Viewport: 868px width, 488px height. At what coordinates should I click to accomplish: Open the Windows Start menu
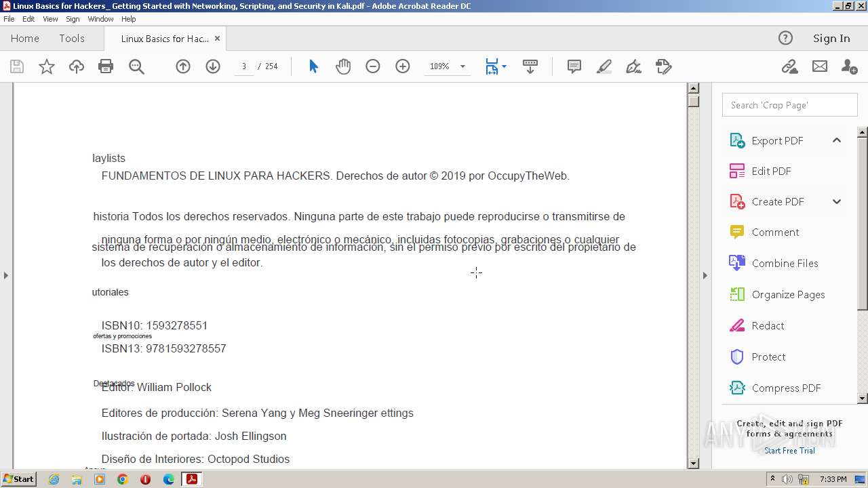pyautogui.click(x=18, y=479)
